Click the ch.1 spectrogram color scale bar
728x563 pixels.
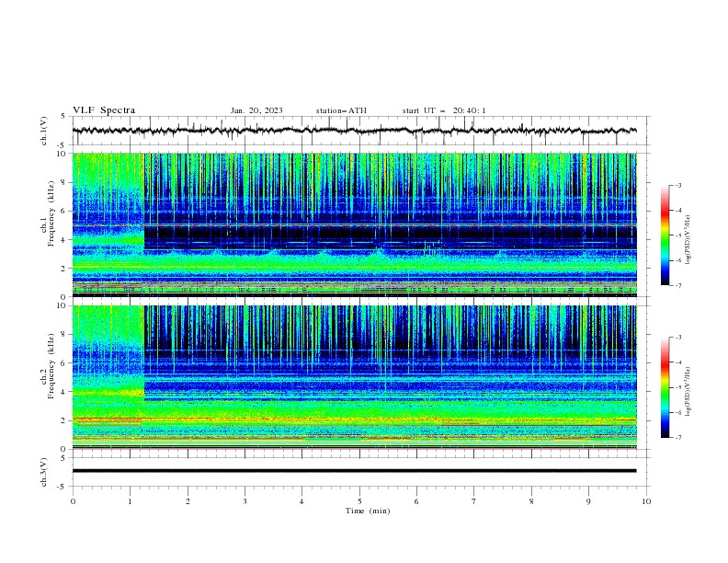[665, 236]
